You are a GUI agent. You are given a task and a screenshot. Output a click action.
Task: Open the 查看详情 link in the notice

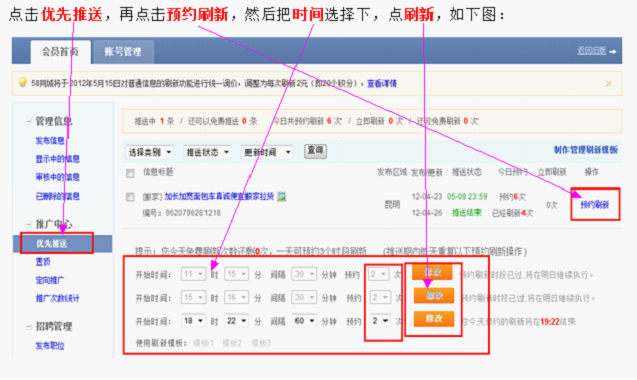click(x=382, y=83)
